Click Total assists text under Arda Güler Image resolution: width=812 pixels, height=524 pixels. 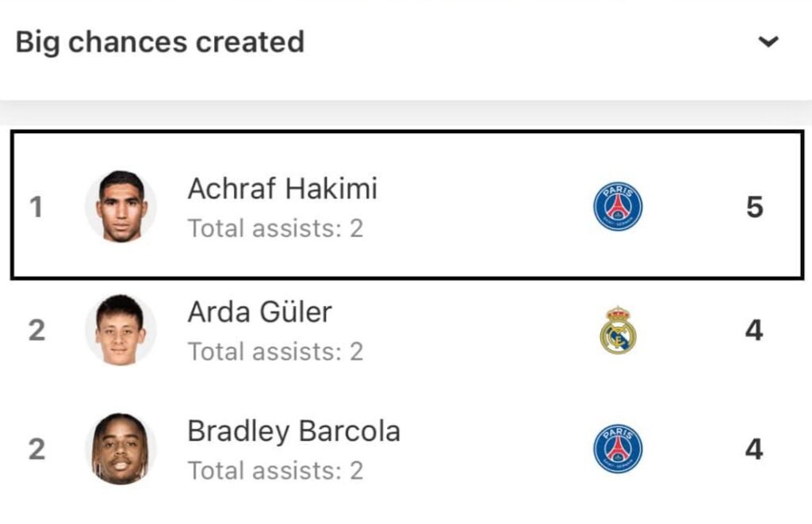pyautogui.click(x=275, y=351)
